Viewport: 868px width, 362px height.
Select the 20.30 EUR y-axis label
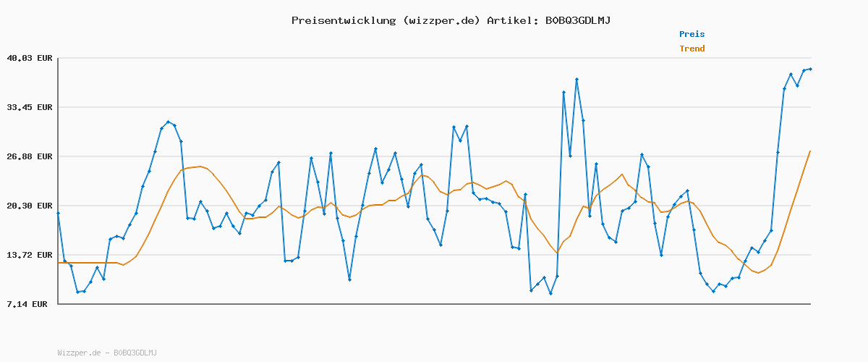(x=30, y=206)
